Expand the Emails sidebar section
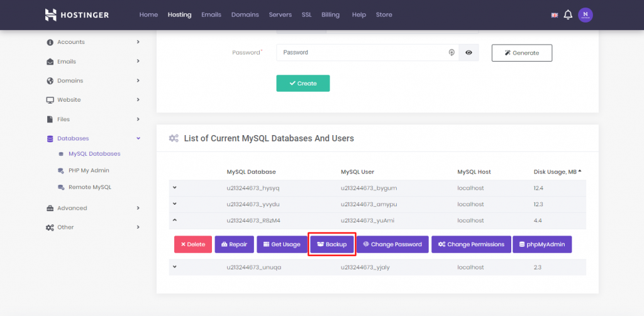Image resolution: width=644 pixels, height=316 pixels. 138,61
